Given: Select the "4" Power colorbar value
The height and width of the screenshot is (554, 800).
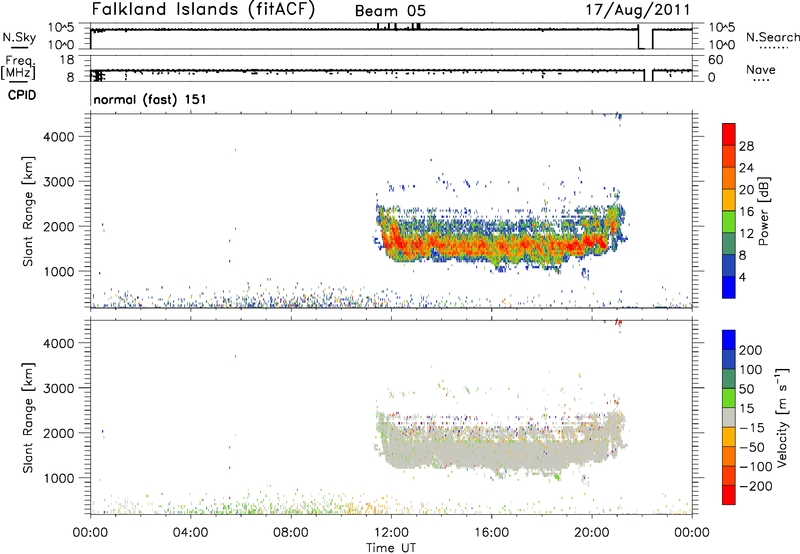Looking at the screenshot, I should click(x=743, y=278).
